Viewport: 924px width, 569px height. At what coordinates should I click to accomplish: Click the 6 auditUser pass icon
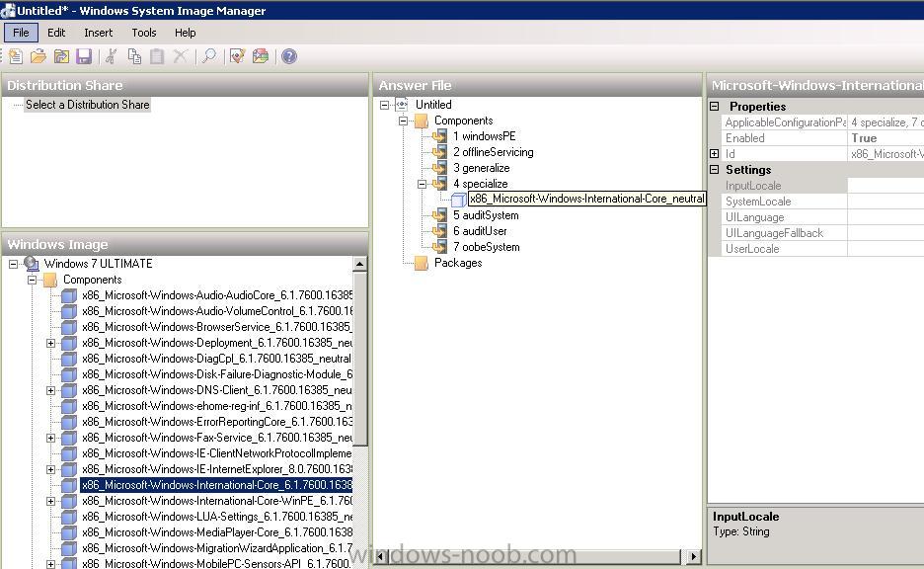coord(439,231)
